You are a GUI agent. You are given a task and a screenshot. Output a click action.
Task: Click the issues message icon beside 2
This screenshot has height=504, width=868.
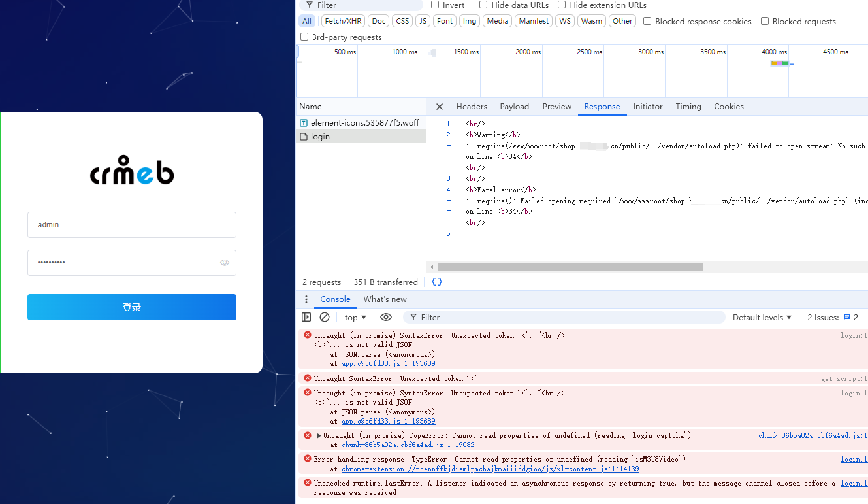(x=847, y=317)
